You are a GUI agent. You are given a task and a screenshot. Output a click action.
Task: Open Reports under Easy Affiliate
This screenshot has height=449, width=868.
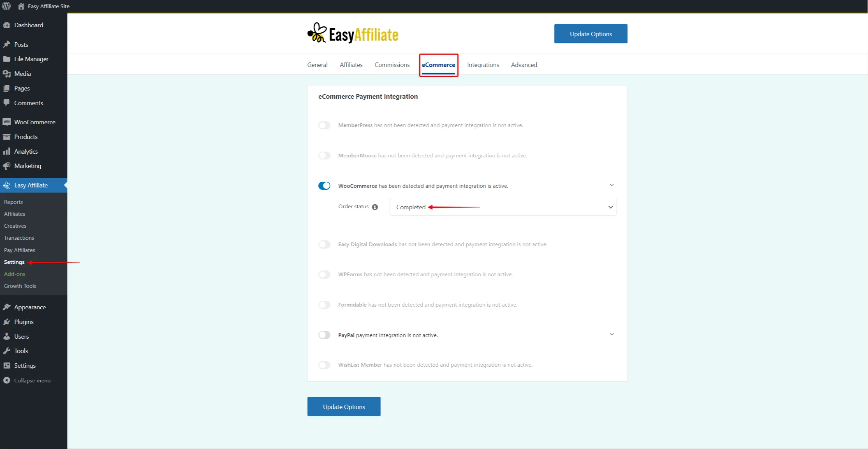[x=13, y=202]
